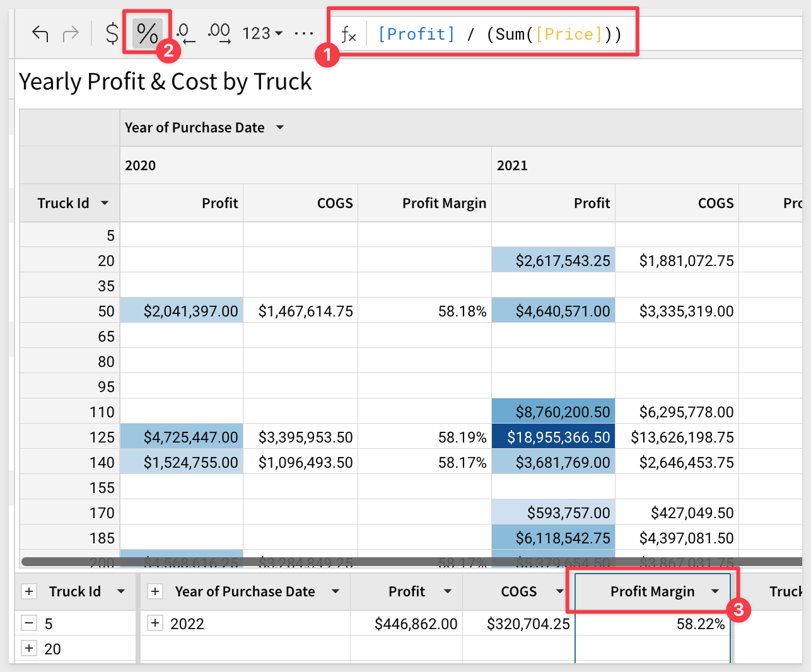Click the fx formula icon

[x=348, y=35]
